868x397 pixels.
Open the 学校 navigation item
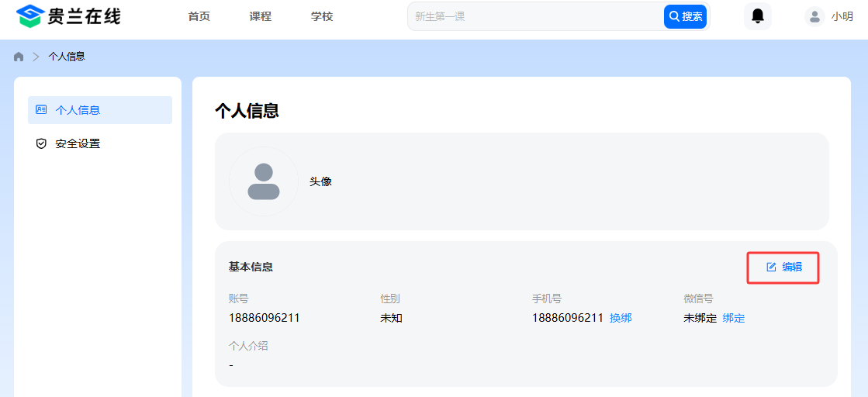pyautogui.click(x=322, y=16)
